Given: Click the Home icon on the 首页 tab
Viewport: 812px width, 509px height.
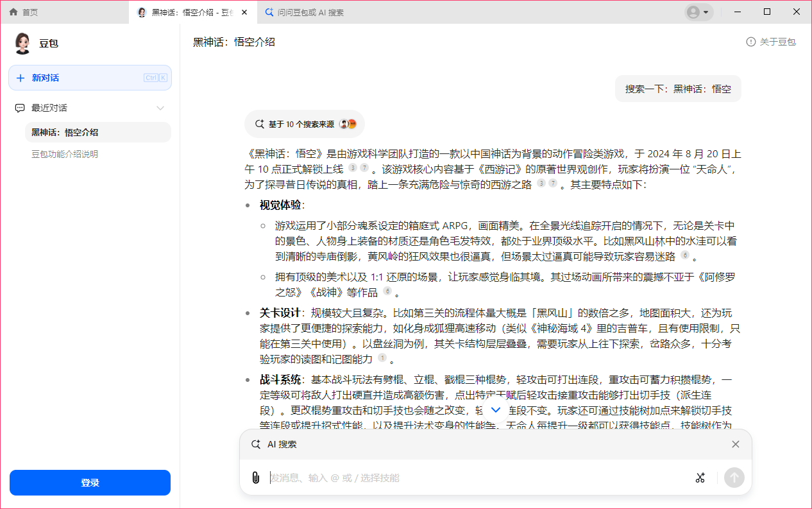Looking at the screenshot, I should (13, 12).
